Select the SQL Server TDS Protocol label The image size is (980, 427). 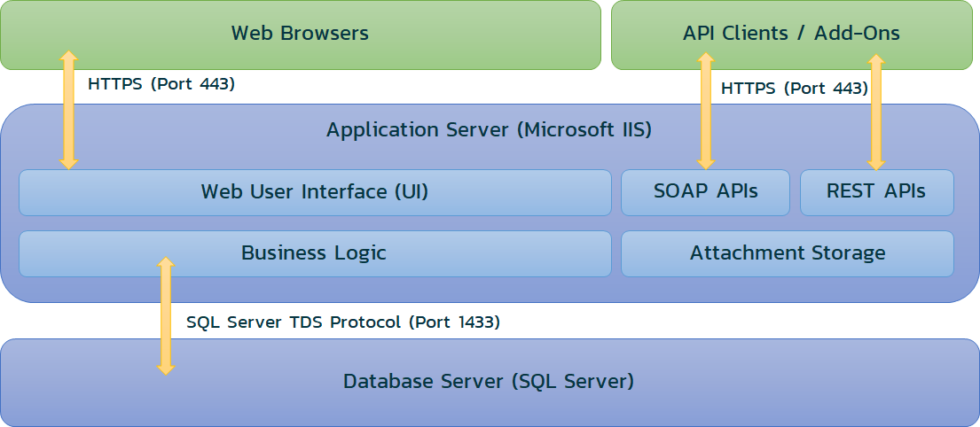tap(342, 322)
